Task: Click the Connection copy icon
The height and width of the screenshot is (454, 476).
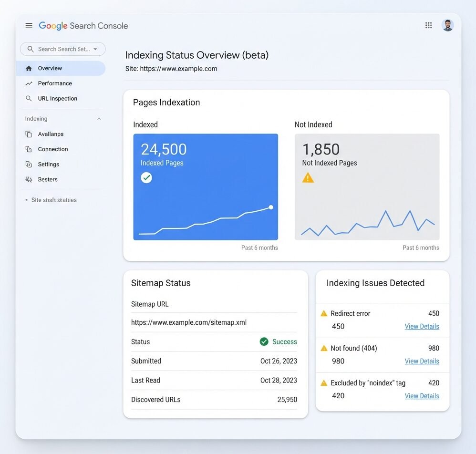Action: [29, 149]
